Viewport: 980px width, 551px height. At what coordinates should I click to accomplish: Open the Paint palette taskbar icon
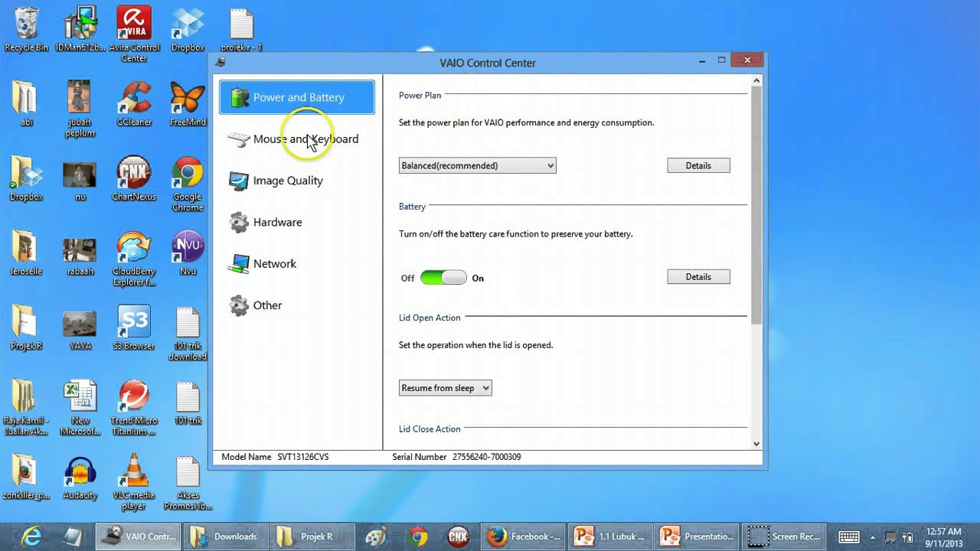376,536
